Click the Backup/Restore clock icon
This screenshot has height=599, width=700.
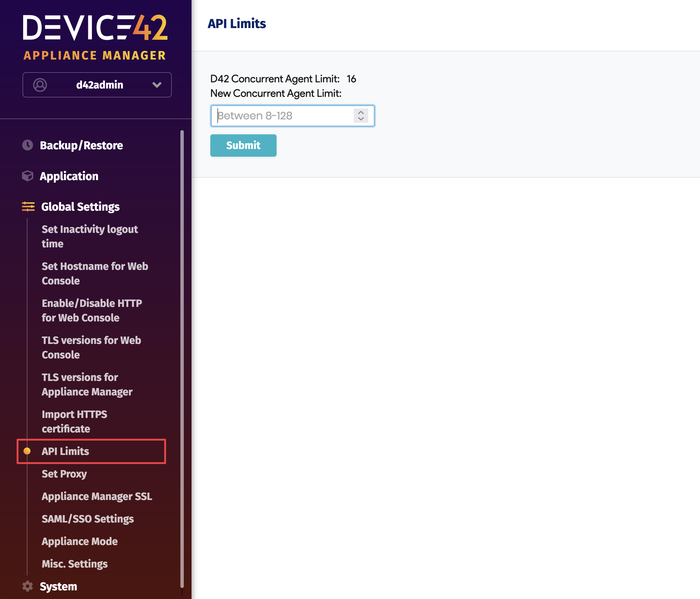coord(28,145)
